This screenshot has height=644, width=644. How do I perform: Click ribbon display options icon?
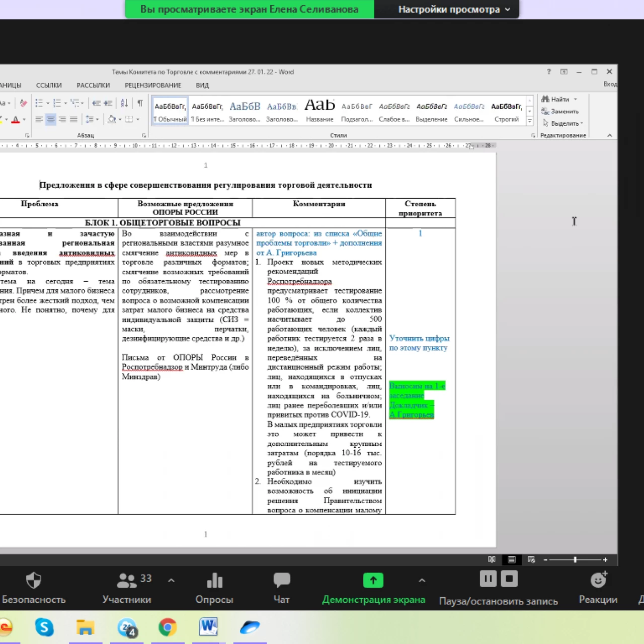[x=564, y=72]
